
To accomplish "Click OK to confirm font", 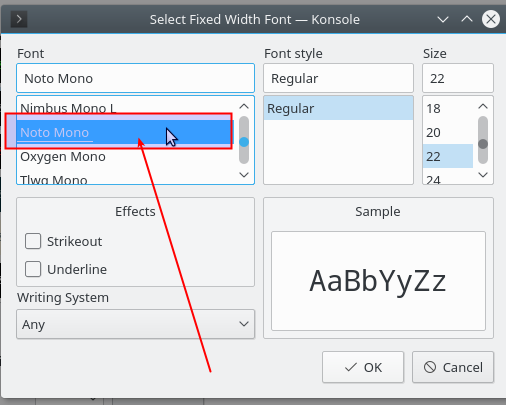I will pyautogui.click(x=363, y=367).
